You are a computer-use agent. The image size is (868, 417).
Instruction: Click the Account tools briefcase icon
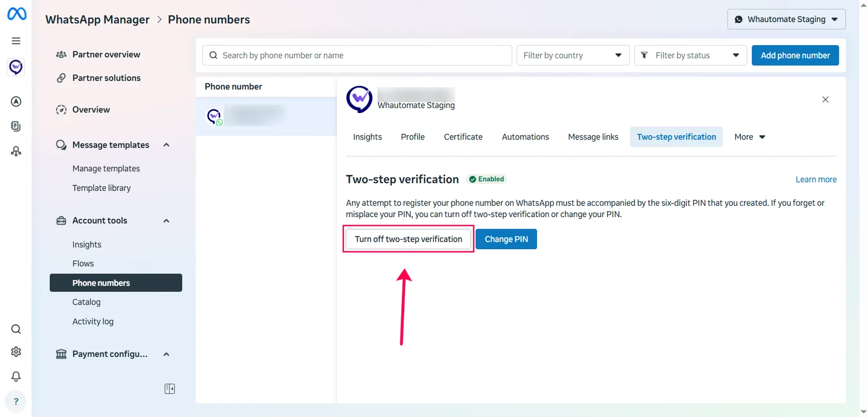click(61, 220)
